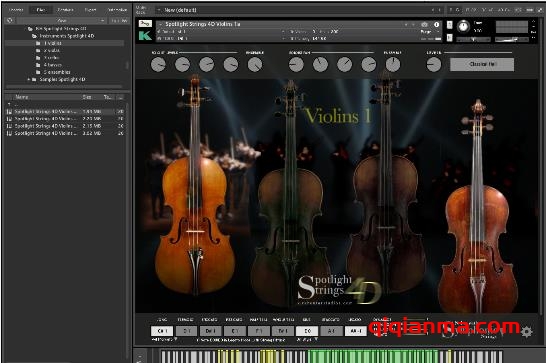Click the previous instrument arrow
This screenshot has width=546, height=363.
point(406,24)
